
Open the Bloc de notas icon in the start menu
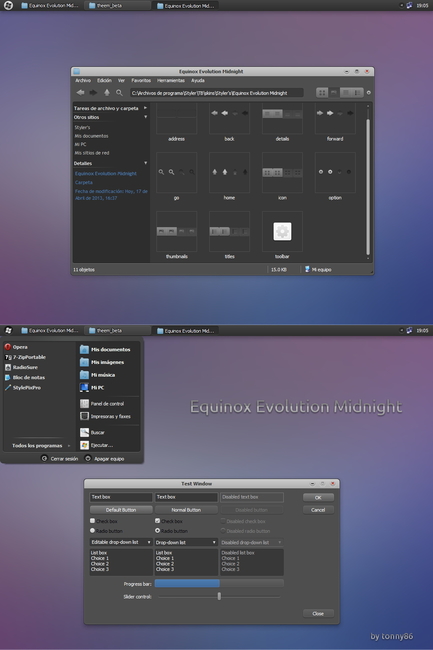tap(7, 377)
